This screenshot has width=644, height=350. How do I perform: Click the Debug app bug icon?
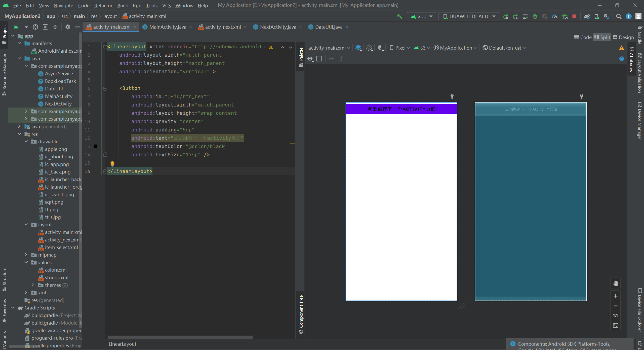pyautogui.click(x=535, y=16)
